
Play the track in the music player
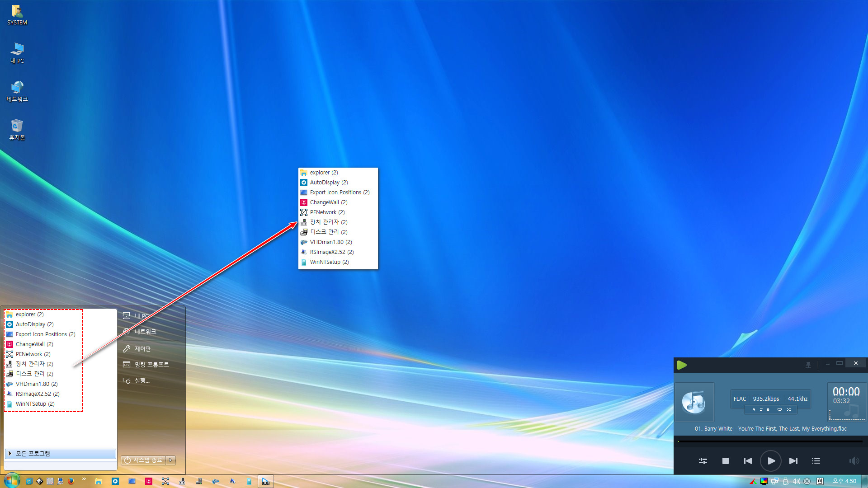(x=771, y=461)
